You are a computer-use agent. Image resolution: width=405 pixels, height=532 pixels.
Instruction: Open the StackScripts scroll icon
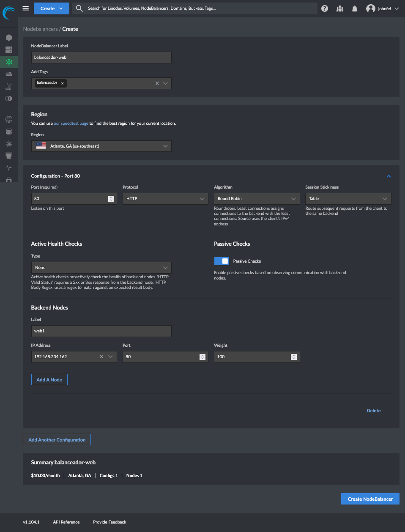point(8,86)
